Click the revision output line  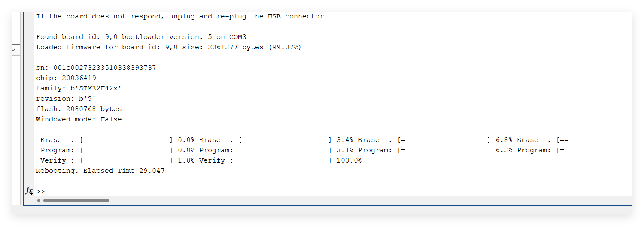[66, 99]
